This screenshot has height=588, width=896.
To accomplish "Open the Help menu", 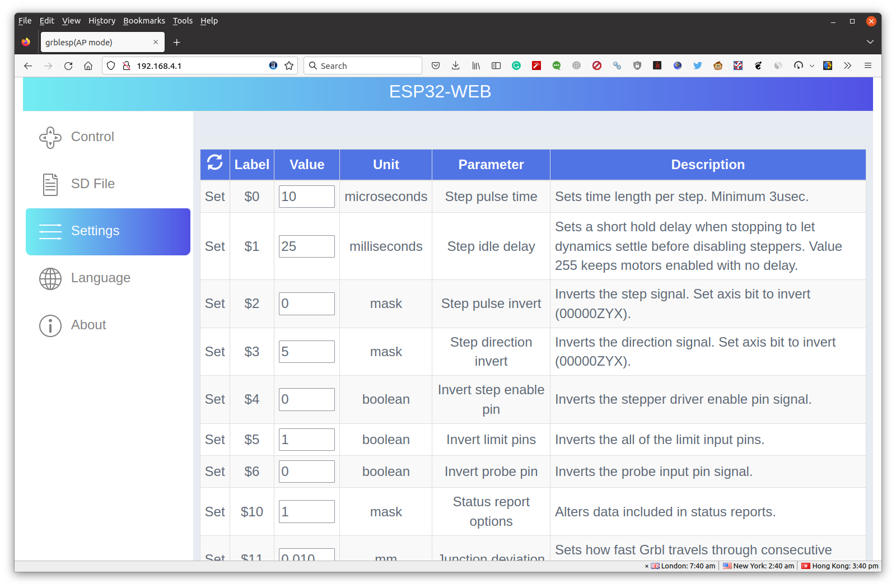I will [x=209, y=21].
